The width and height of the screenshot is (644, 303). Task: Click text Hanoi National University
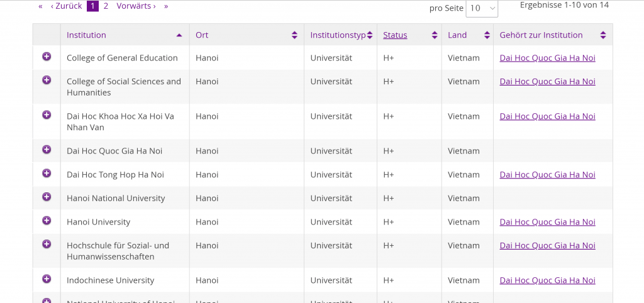coord(116,198)
